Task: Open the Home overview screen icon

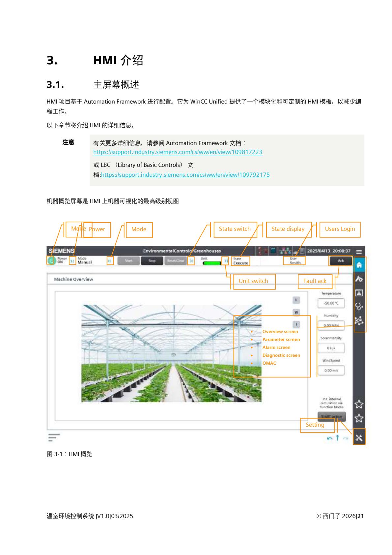Action: click(x=359, y=265)
